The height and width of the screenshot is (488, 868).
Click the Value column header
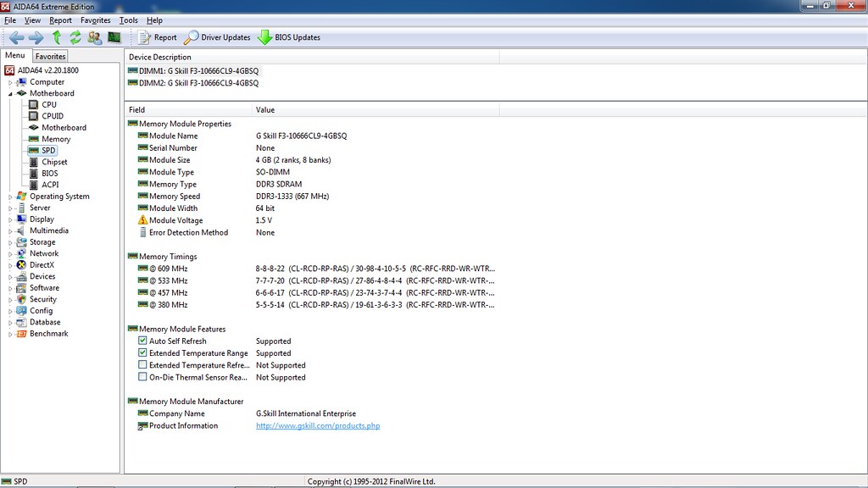(x=376, y=110)
